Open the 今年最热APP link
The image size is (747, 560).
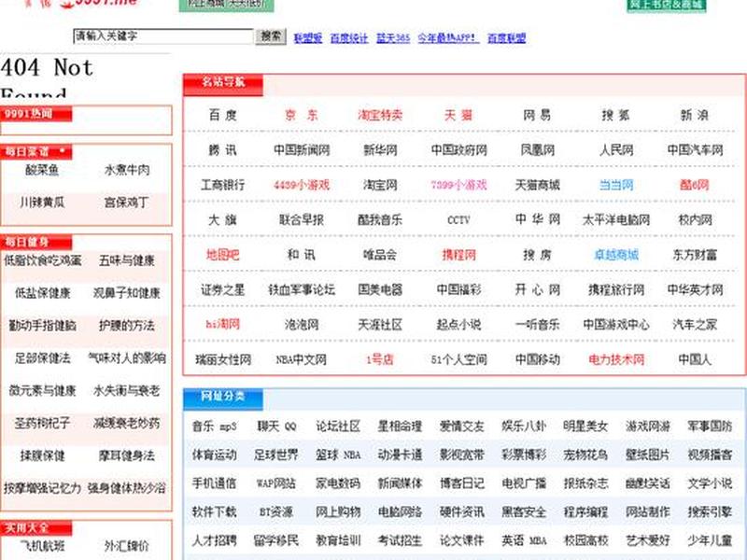(448, 38)
